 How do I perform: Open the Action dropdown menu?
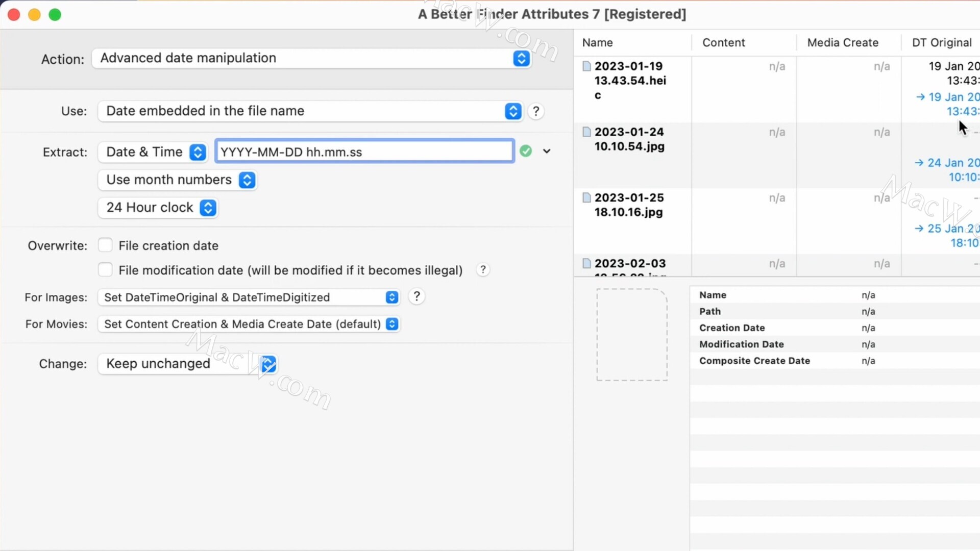(x=311, y=58)
